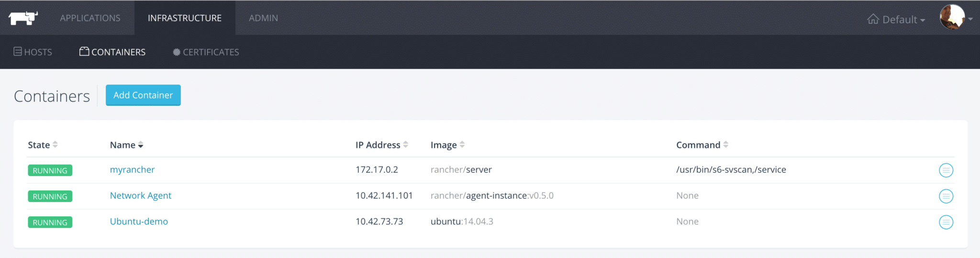Open the Applications menu
Image resolution: width=980 pixels, height=258 pixels.
click(x=90, y=18)
